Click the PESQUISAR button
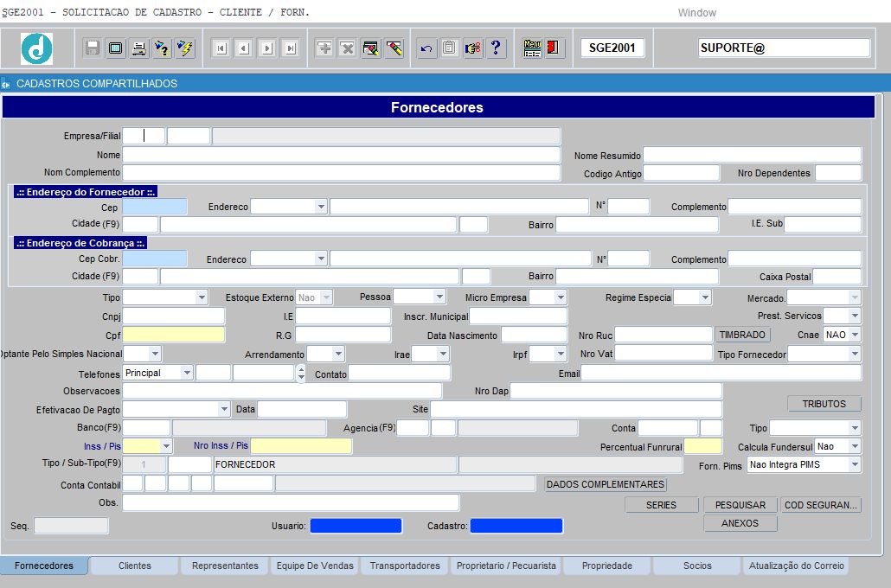The image size is (891, 588). (x=740, y=505)
